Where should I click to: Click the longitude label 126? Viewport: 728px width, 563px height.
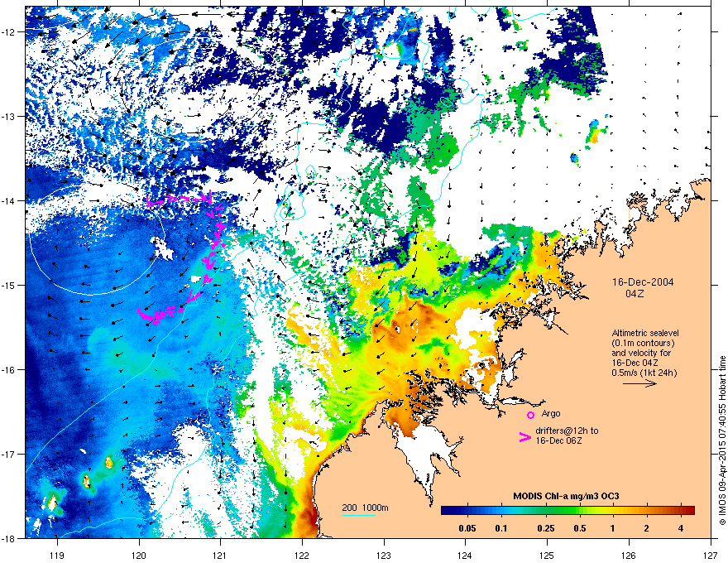[x=629, y=555]
